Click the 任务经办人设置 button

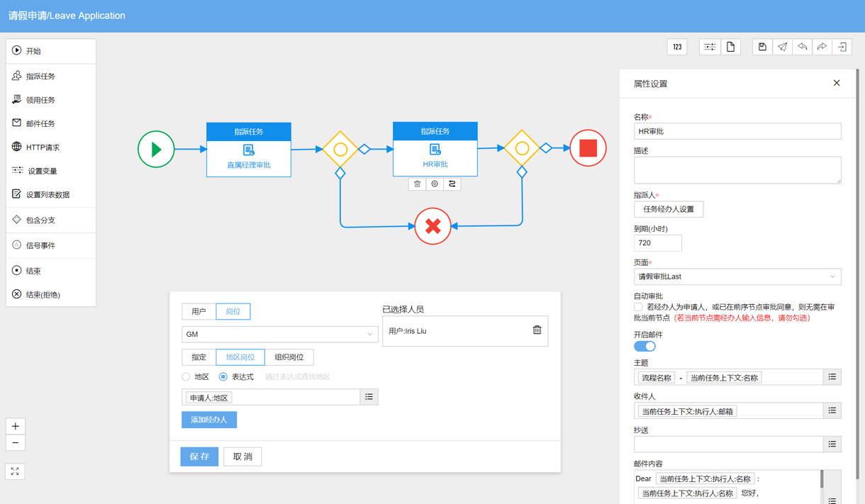click(669, 209)
